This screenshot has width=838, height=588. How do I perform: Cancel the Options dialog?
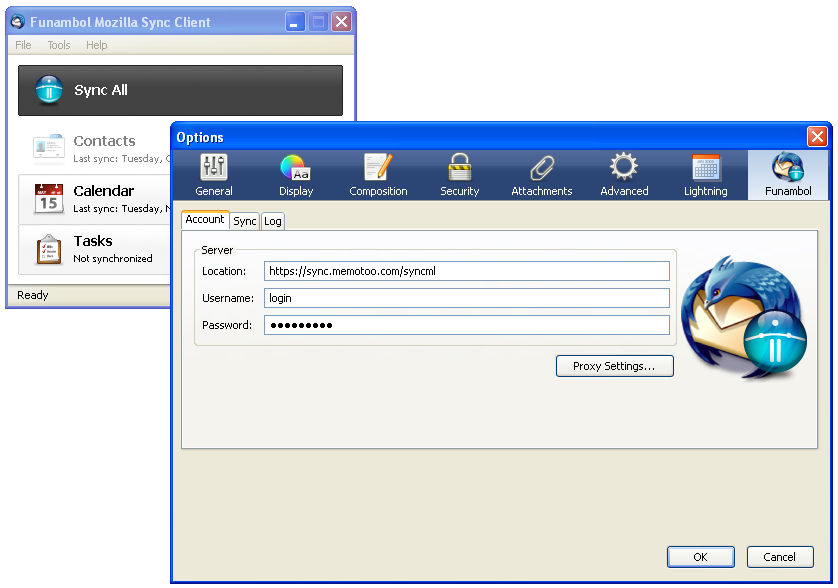tap(780, 557)
